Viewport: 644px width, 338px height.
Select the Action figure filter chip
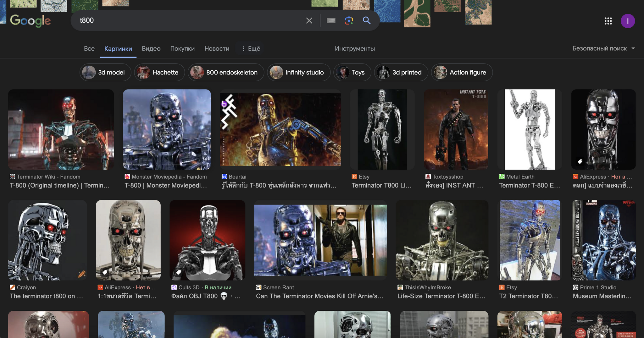click(x=461, y=73)
